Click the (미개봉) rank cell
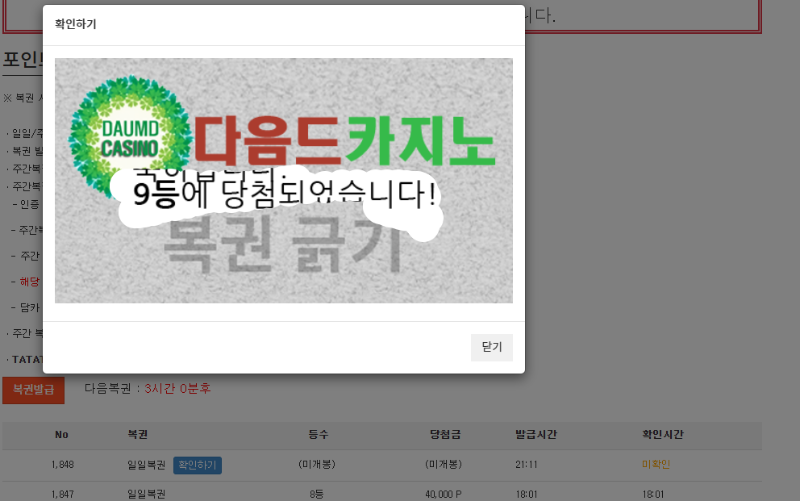 [317, 465]
